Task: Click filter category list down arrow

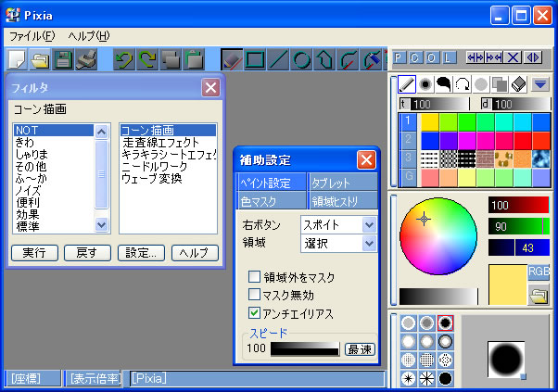Action: [101, 224]
